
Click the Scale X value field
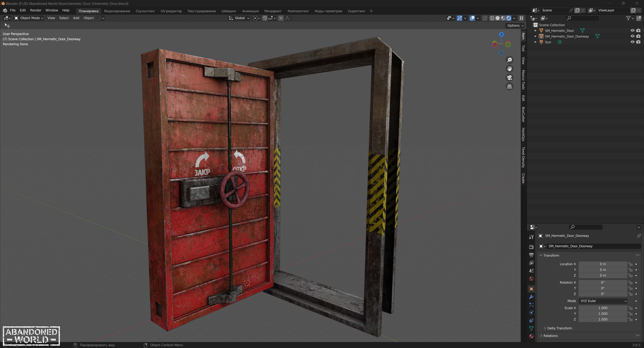pos(603,308)
